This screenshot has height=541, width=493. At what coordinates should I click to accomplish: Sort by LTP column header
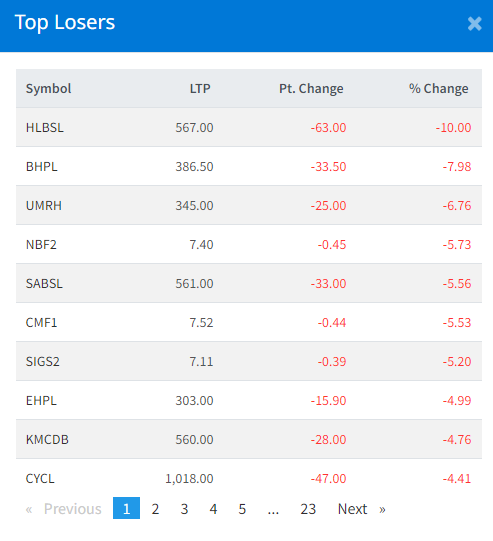[200, 89]
